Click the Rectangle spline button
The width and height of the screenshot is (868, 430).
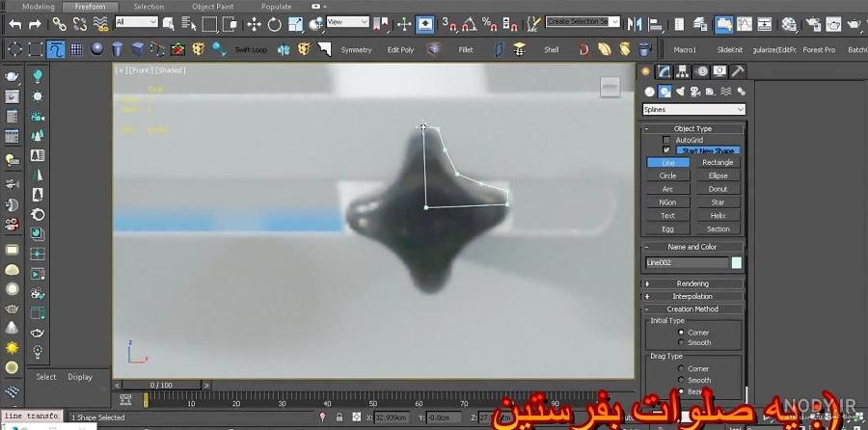(x=718, y=162)
